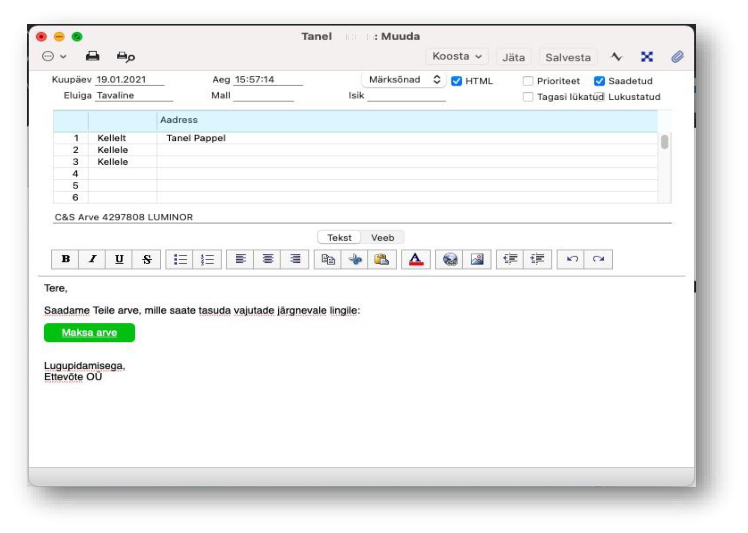Click the printer icon
Image resolution: width=748 pixels, height=533 pixels.
tap(93, 56)
